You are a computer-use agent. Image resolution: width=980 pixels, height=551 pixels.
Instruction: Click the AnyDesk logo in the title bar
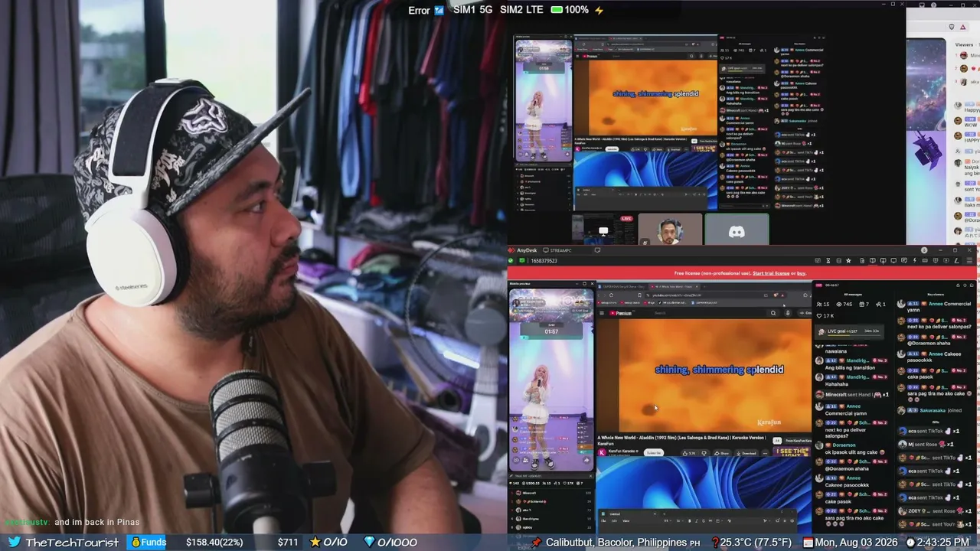tap(511, 250)
